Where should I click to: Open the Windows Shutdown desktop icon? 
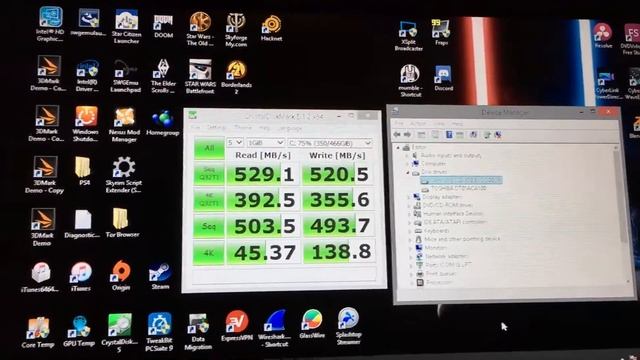(x=85, y=124)
